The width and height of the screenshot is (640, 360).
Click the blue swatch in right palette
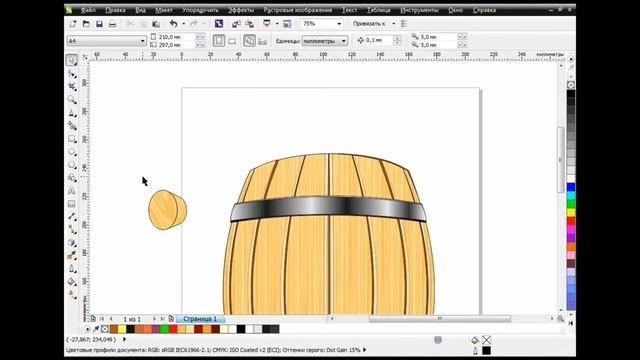click(571, 187)
